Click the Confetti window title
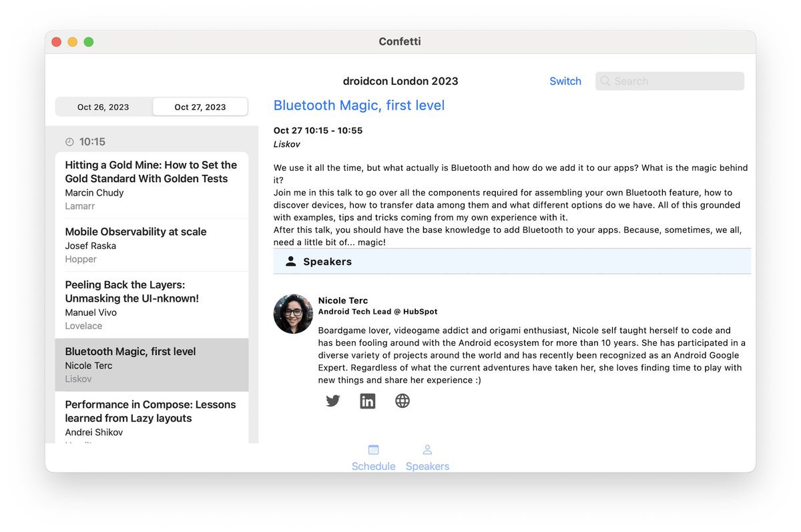The image size is (801, 532). (400, 41)
